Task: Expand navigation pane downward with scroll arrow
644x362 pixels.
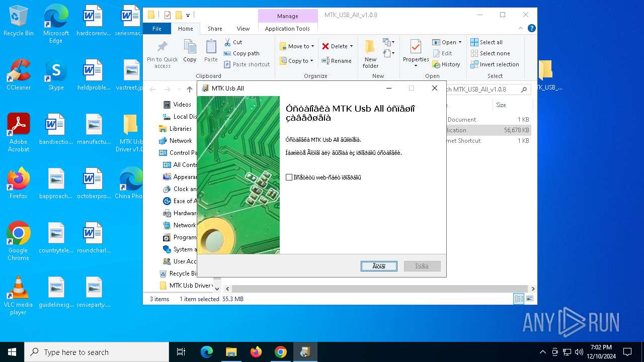Action: 217,289
